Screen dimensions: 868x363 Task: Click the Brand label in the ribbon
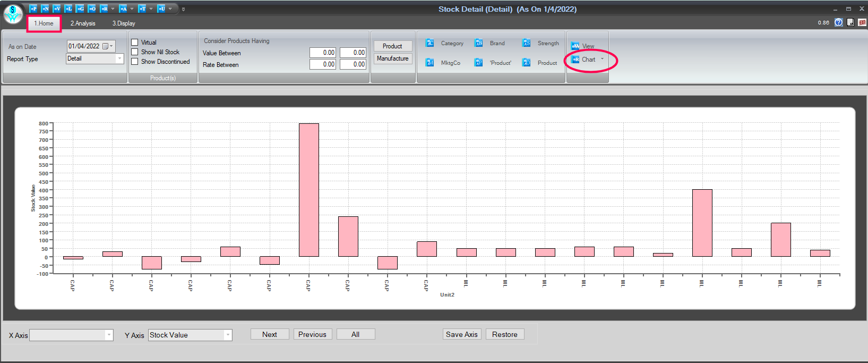[x=497, y=44]
